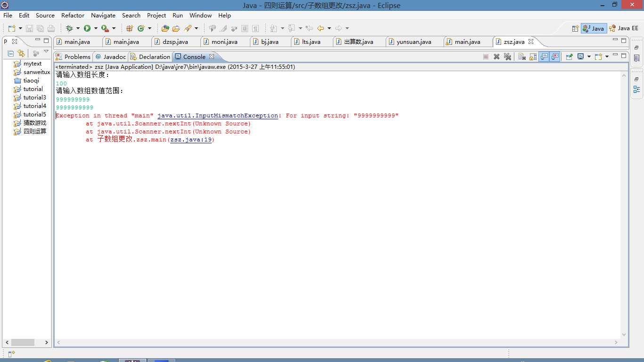Expand the New Java Class dropdown arrow
Screen dimensions: 644x362
point(149,29)
